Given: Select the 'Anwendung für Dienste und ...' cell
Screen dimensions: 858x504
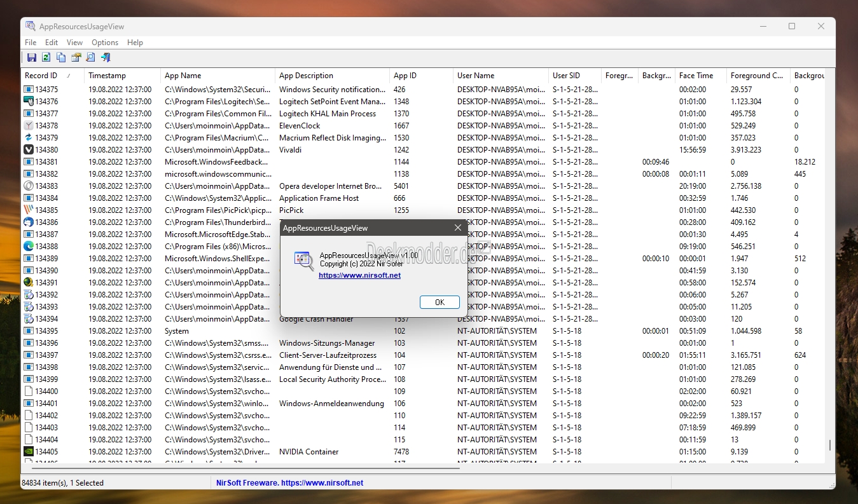Looking at the screenshot, I should [x=332, y=367].
